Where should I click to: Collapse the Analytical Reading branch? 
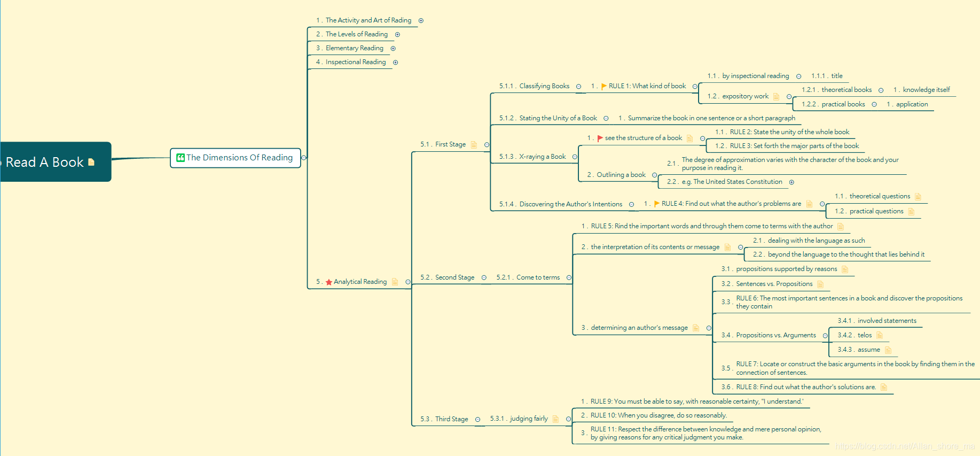click(408, 282)
